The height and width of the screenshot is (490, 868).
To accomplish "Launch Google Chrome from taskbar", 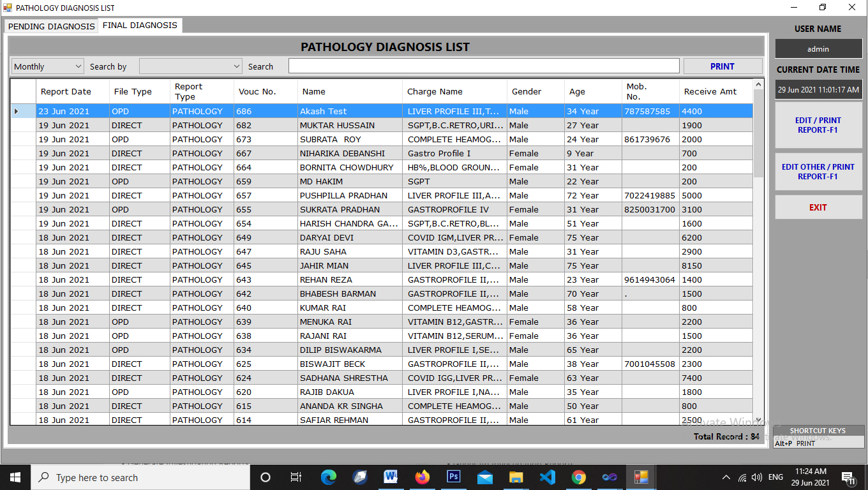I will pyautogui.click(x=578, y=477).
